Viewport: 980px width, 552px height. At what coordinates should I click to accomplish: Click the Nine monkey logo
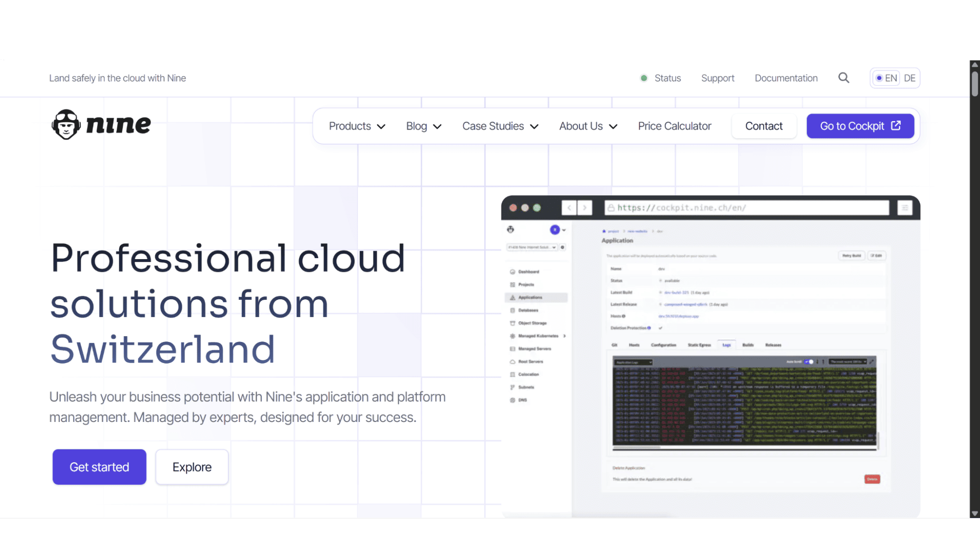(x=101, y=125)
